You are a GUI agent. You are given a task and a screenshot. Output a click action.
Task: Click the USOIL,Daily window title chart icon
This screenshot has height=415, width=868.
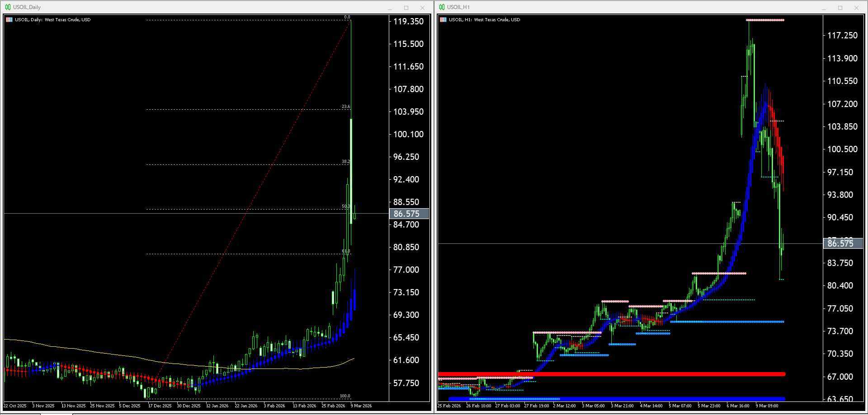[8, 7]
